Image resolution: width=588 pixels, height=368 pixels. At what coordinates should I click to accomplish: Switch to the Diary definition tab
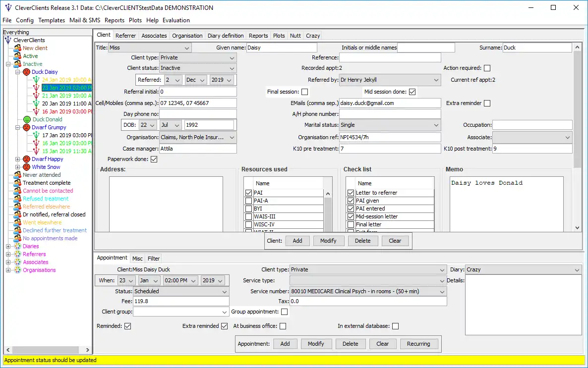[x=226, y=36]
